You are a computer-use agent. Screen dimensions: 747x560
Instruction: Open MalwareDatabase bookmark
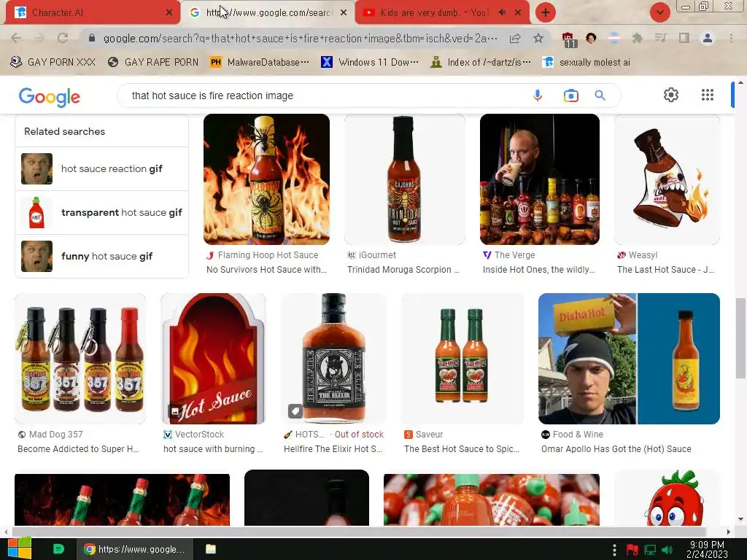[260, 63]
